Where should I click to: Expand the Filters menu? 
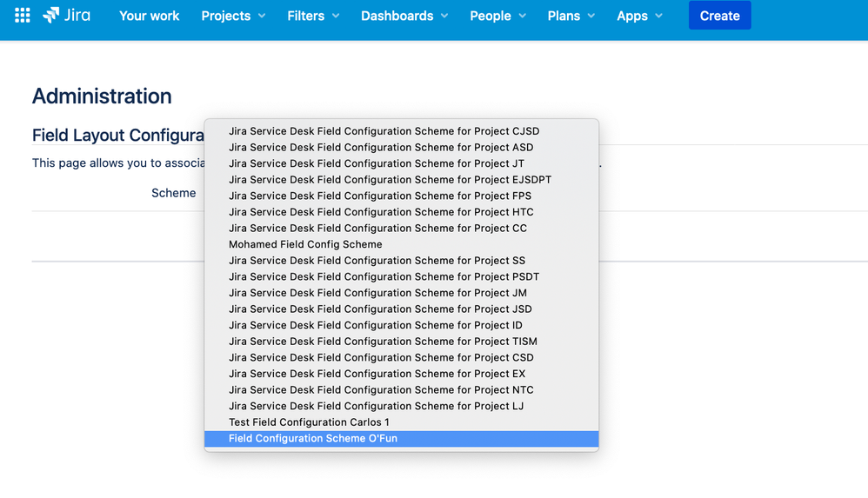point(313,16)
